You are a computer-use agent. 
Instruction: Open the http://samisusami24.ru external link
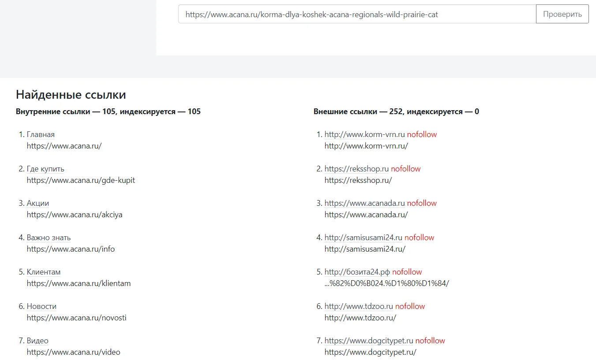pos(364,238)
